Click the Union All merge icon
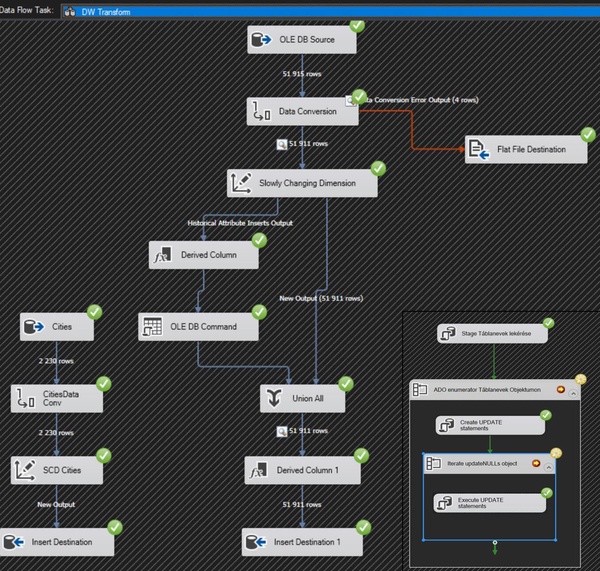The image size is (600, 571). 274,398
